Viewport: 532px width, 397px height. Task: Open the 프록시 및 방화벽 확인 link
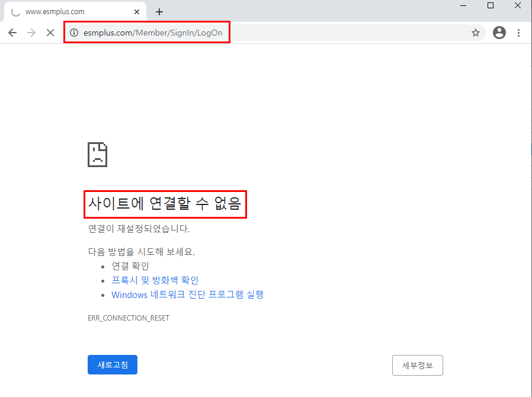coord(155,280)
